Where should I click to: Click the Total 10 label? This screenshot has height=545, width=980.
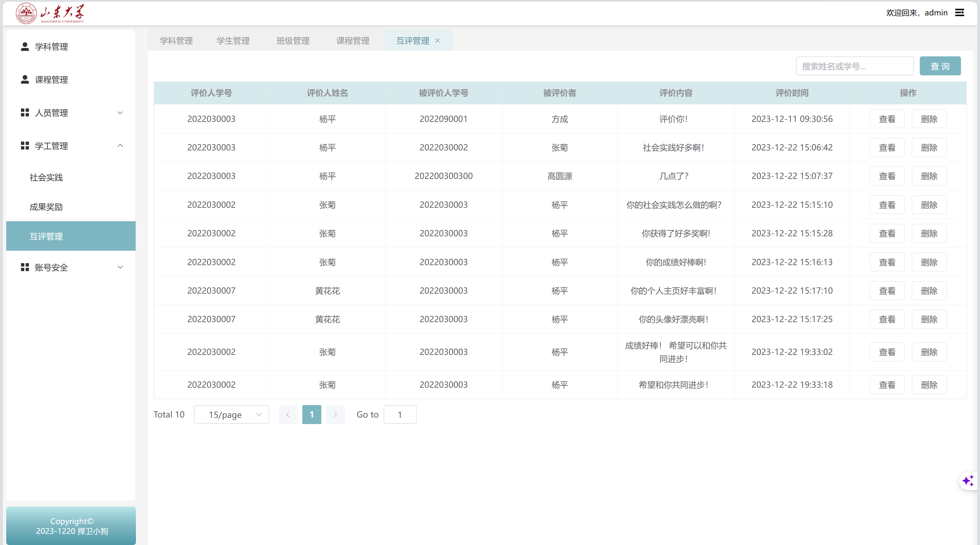(x=169, y=415)
